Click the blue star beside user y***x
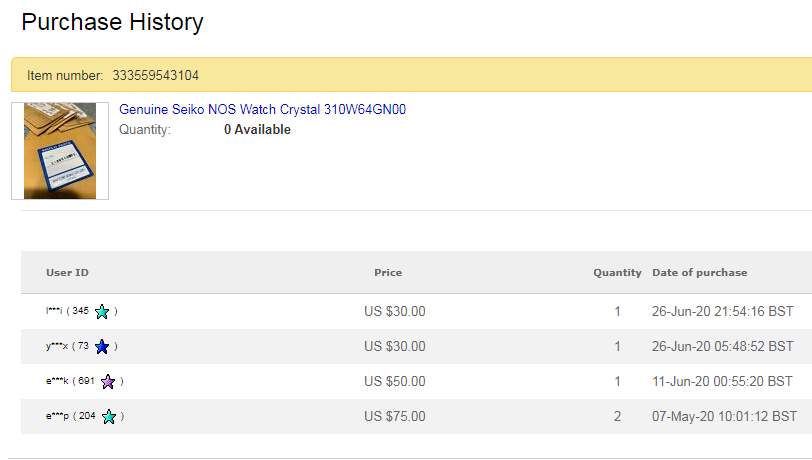The height and width of the screenshot is (460, 812). 102,347
